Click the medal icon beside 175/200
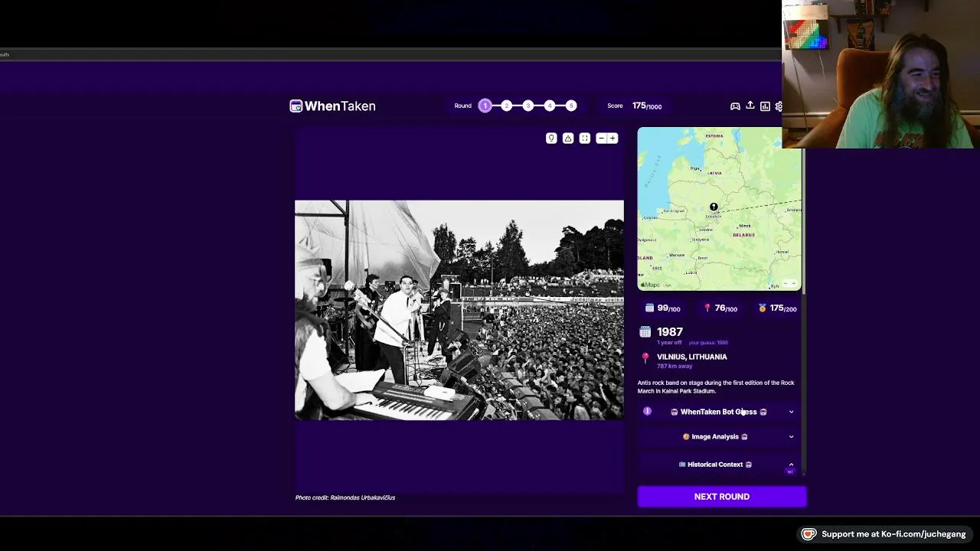 coord(763,308)
